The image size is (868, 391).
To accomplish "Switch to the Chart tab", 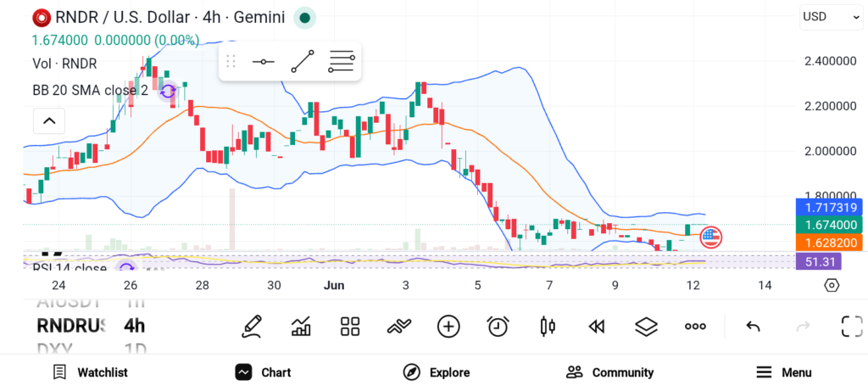I will click(x=263, y=372).
